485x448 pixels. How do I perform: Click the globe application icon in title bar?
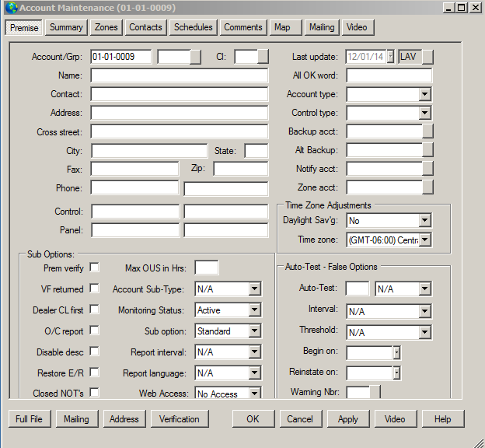[x=12, y=8]
